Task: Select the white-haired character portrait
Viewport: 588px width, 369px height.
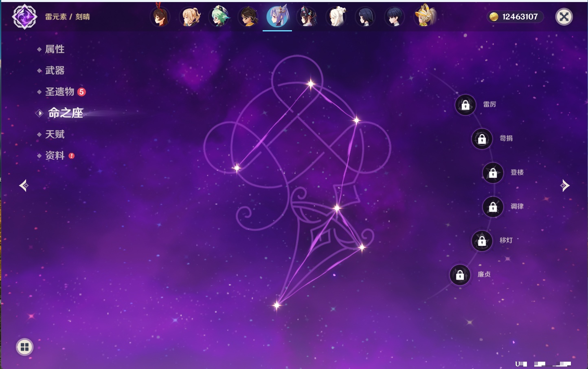Action: (x=336, y=16)
